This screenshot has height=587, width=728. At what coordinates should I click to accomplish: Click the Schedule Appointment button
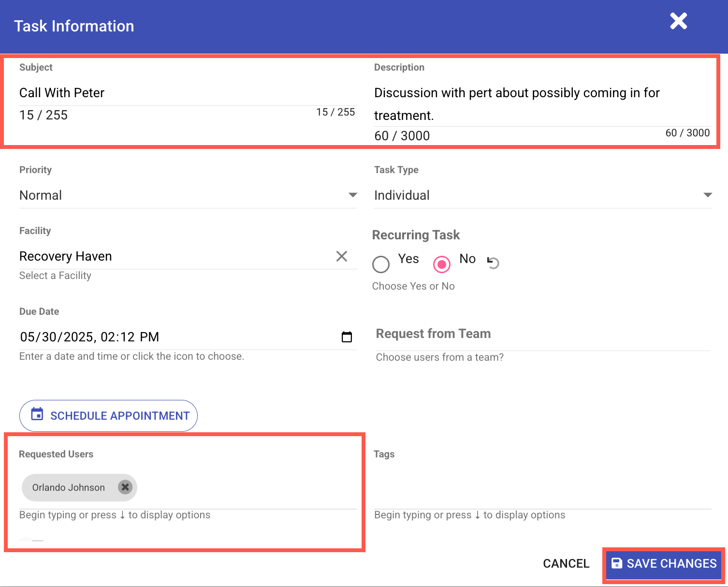click(x=108, y=416)
